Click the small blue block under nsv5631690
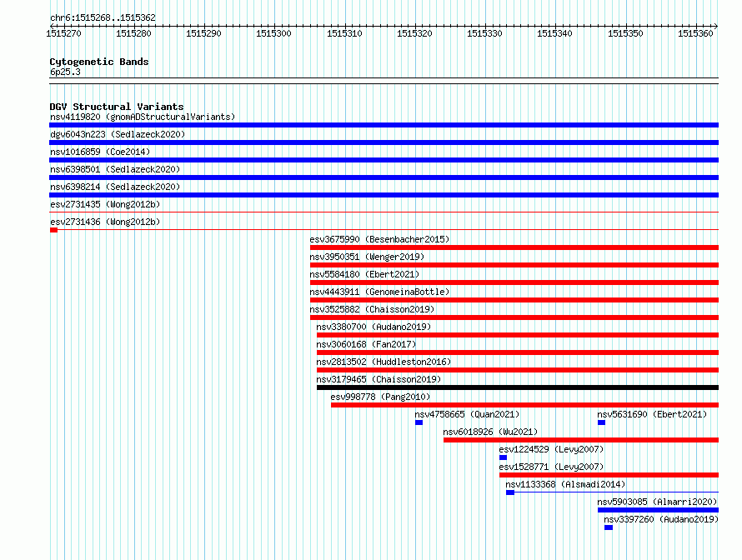This screenshot has width=742, height=560. tap(601, 422)
